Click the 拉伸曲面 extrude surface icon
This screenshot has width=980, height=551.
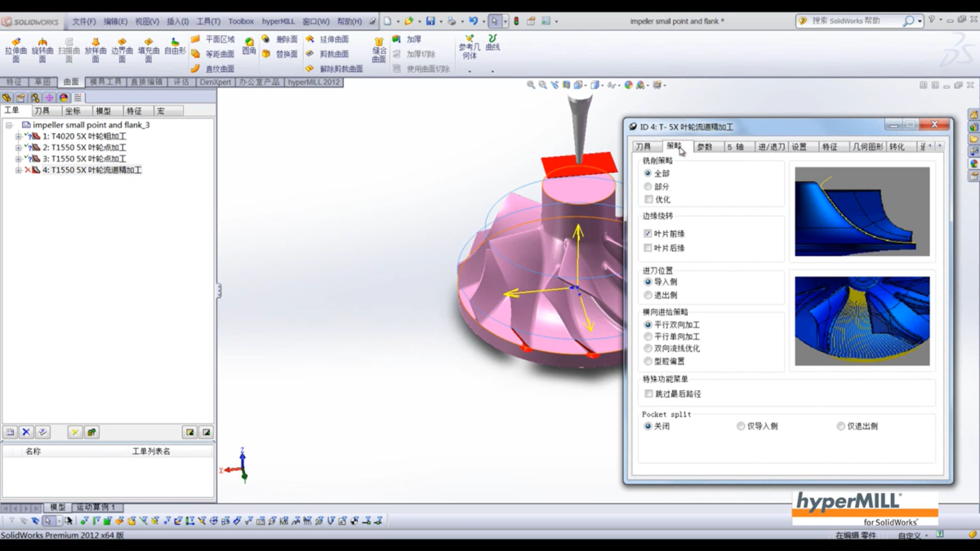pos(16,50)
